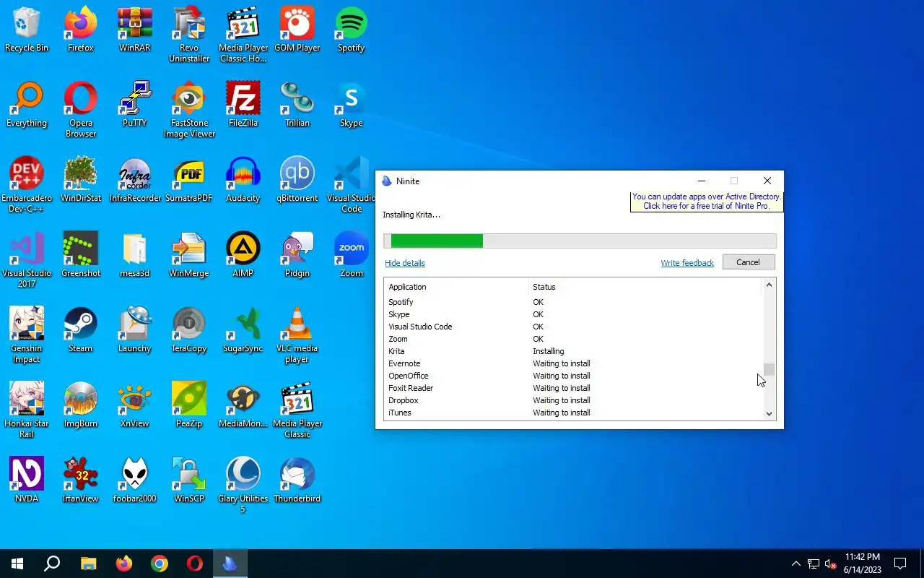Viewport: 924px width, 578px height.
Task: Open the Windows Start menu
Action: point(17,564)
